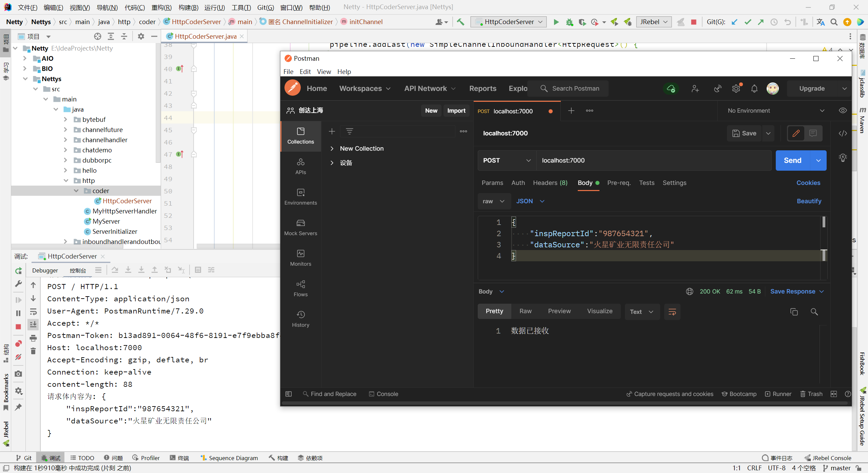Add a new request tab

[571, 111]
